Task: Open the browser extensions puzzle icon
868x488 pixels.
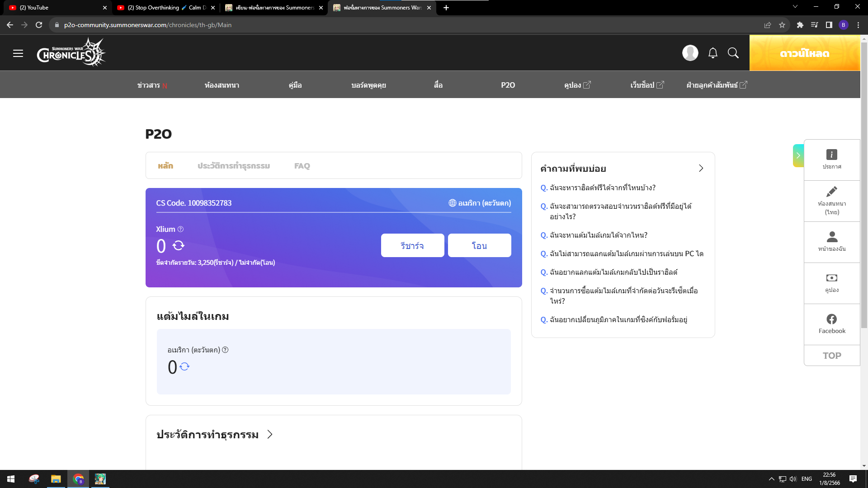Action: pos(800,25)
